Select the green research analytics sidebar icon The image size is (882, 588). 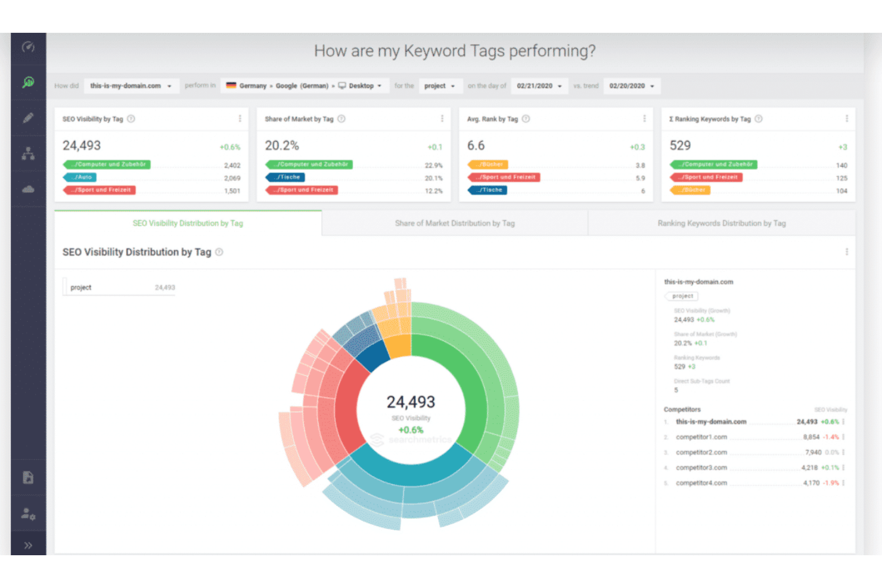tap(28, 82)
